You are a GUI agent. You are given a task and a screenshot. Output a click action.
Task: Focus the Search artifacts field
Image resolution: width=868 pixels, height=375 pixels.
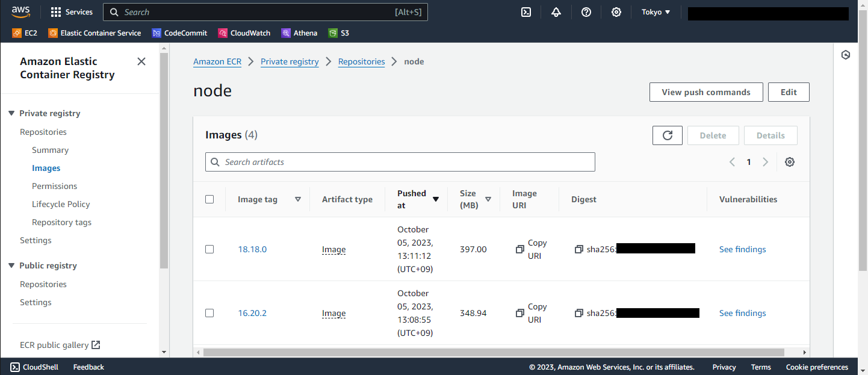[x=400, y=162]
